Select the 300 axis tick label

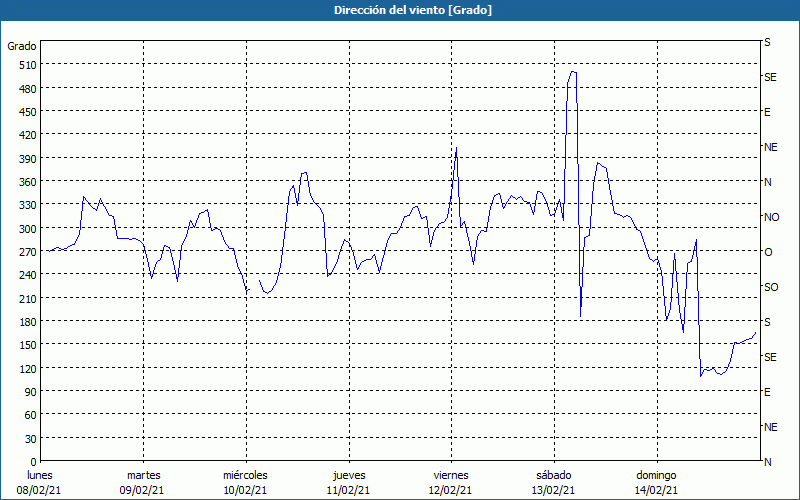tap(28, 229)
